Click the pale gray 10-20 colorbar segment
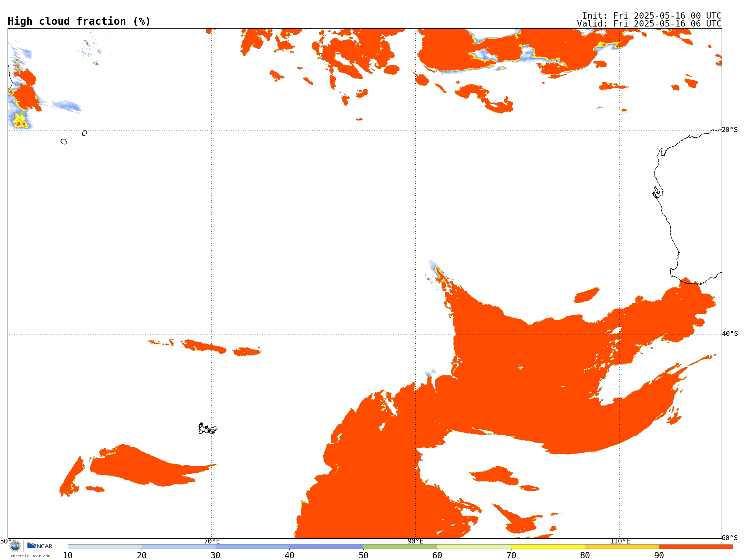The height and width of the screenshot is (560, 744). (105, 547)
